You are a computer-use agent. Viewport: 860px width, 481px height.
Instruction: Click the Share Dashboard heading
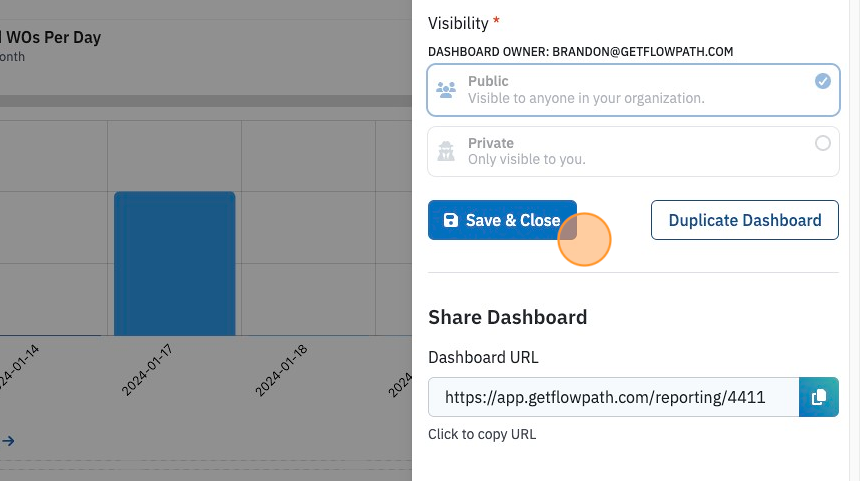click(x=507, y=317)
